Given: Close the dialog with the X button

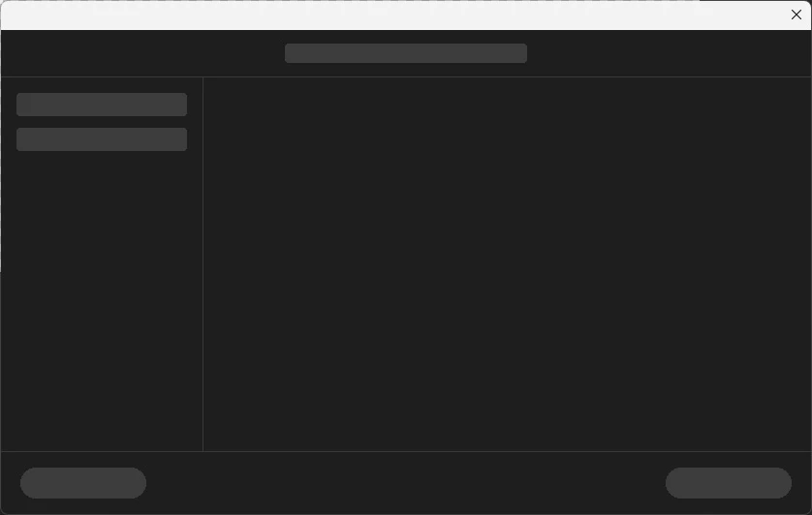Looking at the screenshot, I should 796,15.
